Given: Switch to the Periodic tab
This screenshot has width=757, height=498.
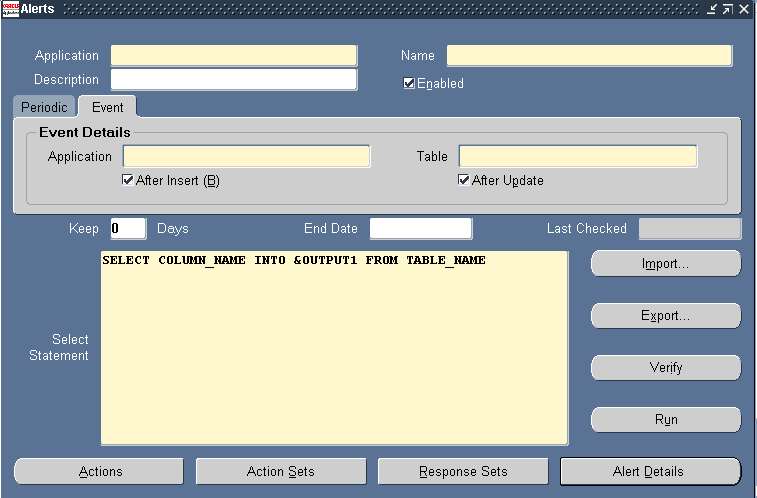Looking at the screenshot, I should [x=44, y=107].
